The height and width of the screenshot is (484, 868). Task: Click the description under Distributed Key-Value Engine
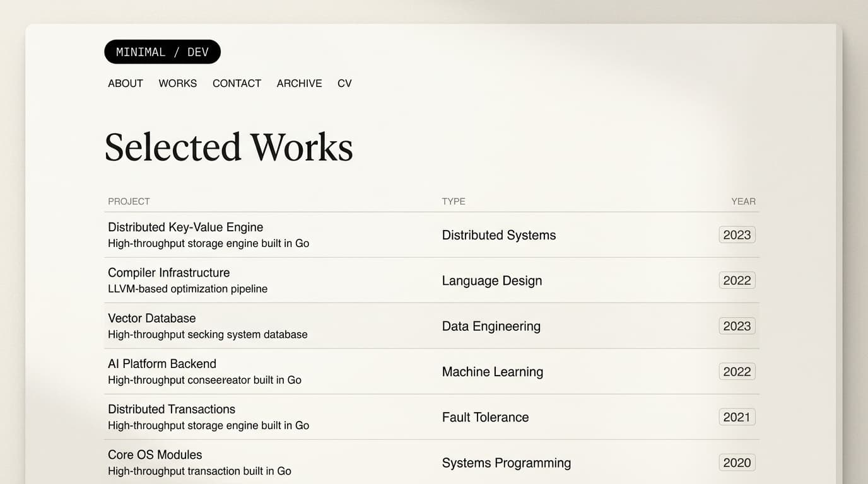[209, 243]
